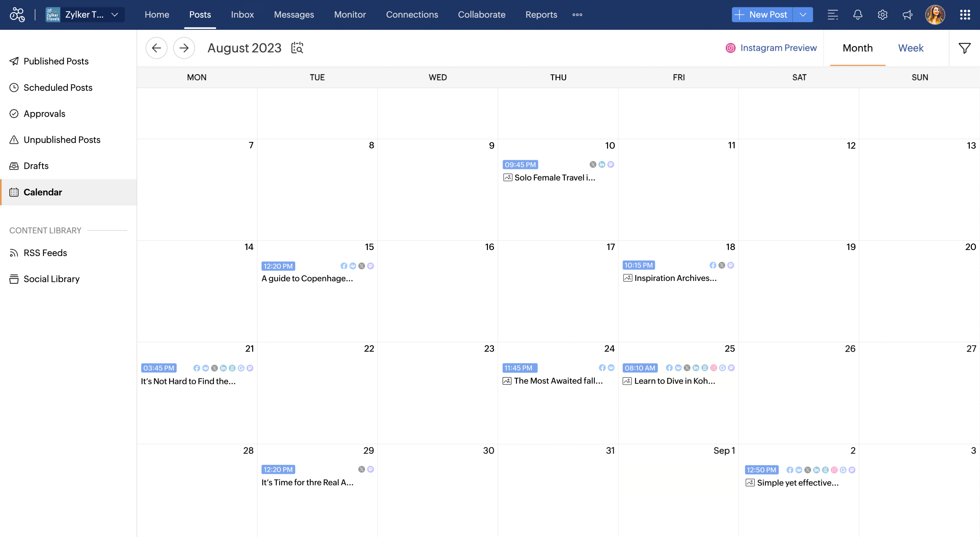Go to the Home tab
980x537 pixels.
(x=157, y=14)
